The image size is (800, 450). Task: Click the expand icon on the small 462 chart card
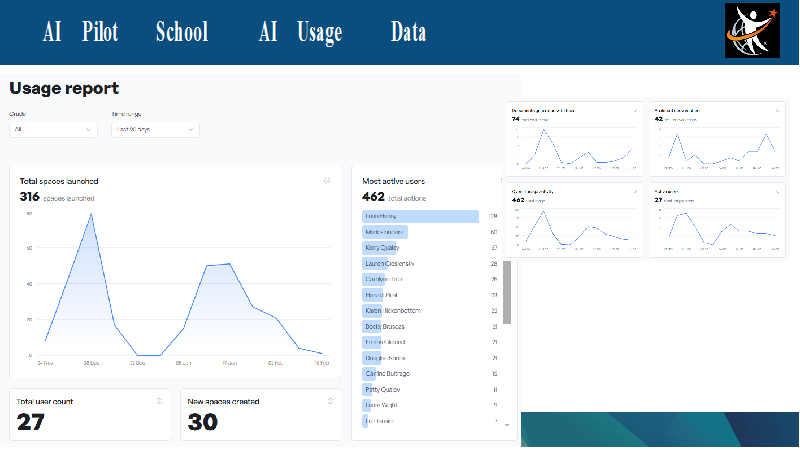tap(636, 191)
